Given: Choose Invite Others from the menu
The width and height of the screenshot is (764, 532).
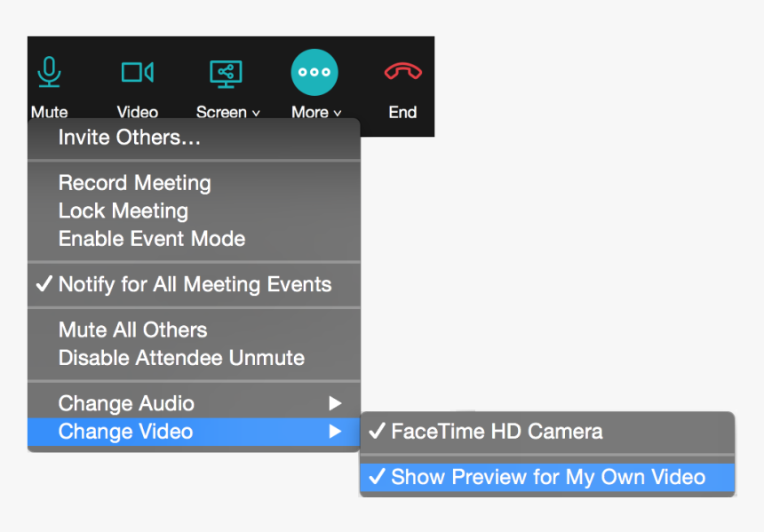Looking at the screenshot, I should tap(130, 138).
